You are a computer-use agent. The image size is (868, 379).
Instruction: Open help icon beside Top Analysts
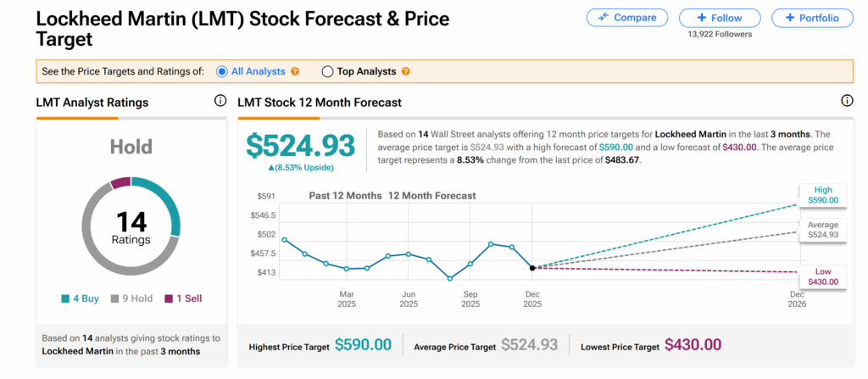pyautogui.click(x=406, y=72)
